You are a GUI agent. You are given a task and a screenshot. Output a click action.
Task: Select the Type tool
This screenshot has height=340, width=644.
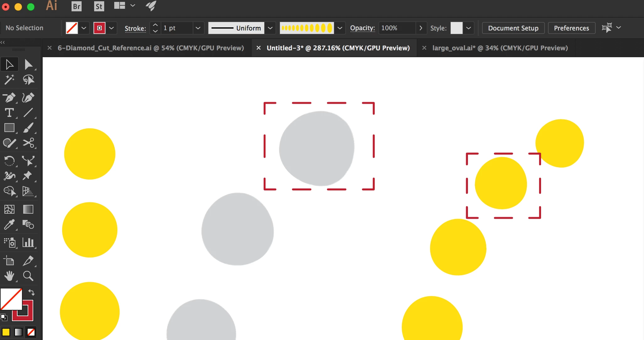click(9, 112)
